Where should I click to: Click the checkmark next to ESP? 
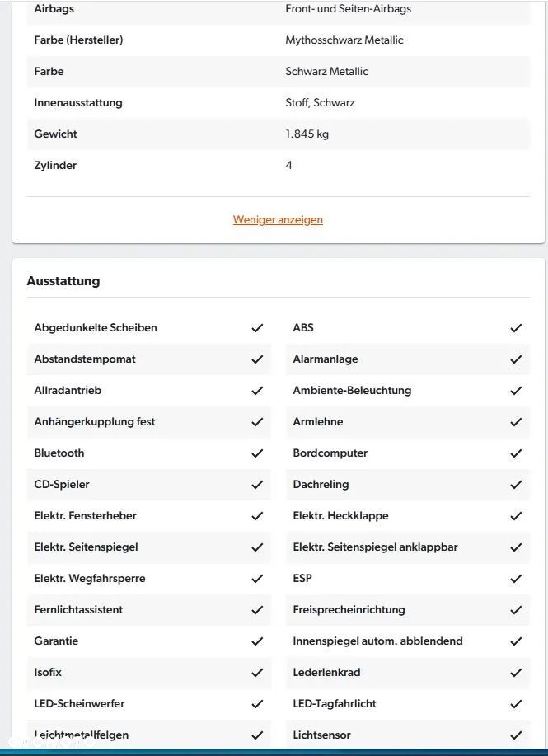coord(516,579)
